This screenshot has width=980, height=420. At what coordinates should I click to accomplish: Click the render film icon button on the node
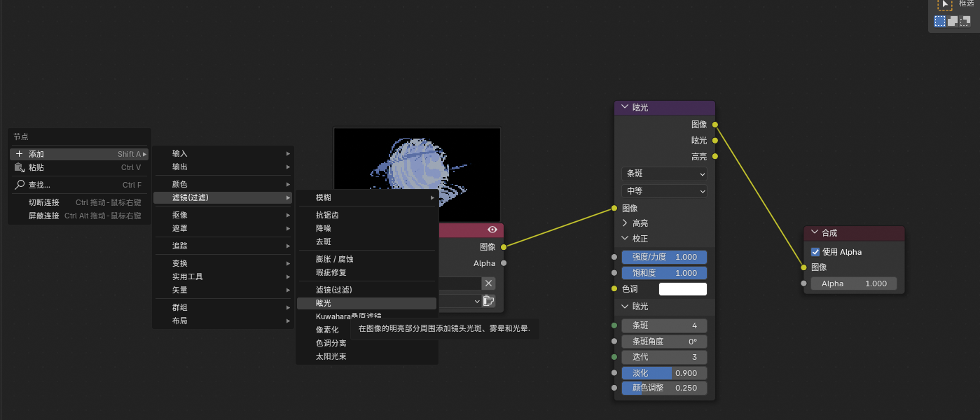[x=488, y=301]
